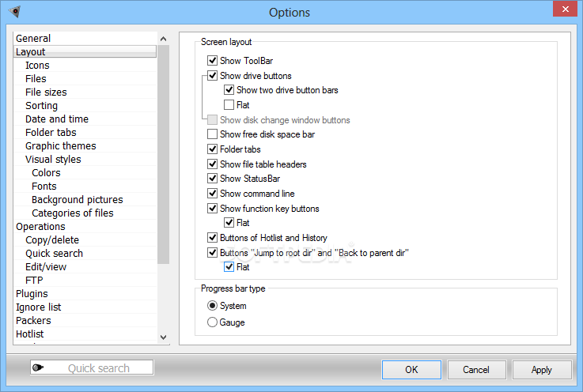Open Fonts settings page

tap(85, 186)
